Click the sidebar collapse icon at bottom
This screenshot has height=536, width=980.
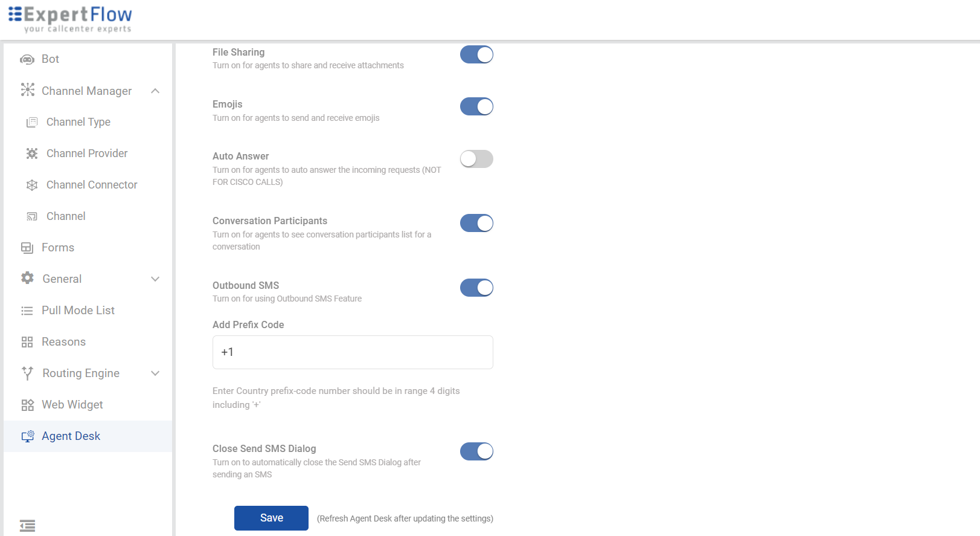[x=27, y=525]
